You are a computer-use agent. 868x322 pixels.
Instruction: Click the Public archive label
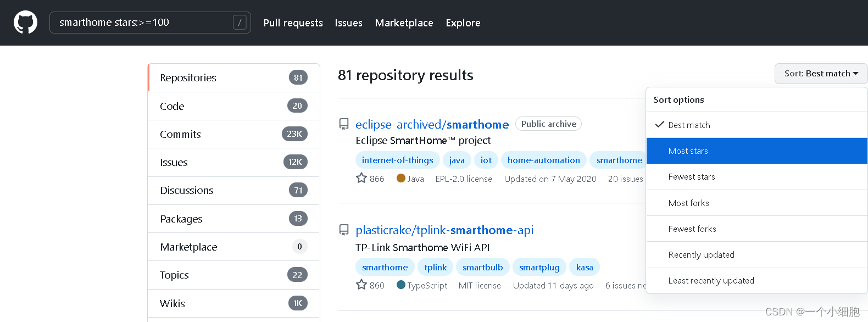pyautogui.click(x=548, y=124)
